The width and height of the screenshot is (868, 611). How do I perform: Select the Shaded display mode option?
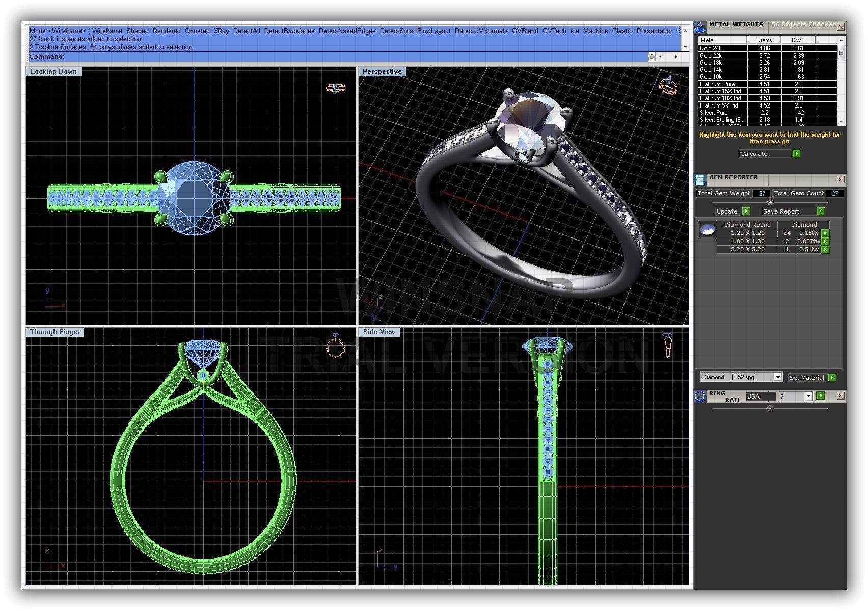pos(138,31)
